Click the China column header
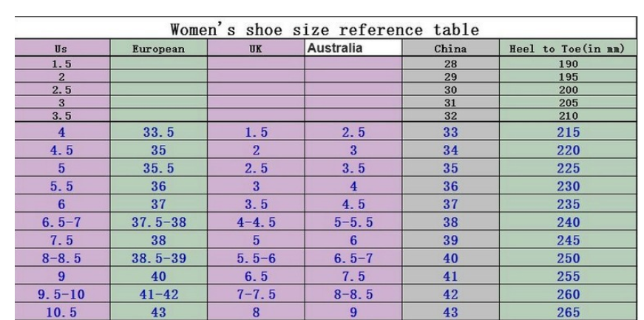The image size is (644, 320). click(x=450, y=49)
